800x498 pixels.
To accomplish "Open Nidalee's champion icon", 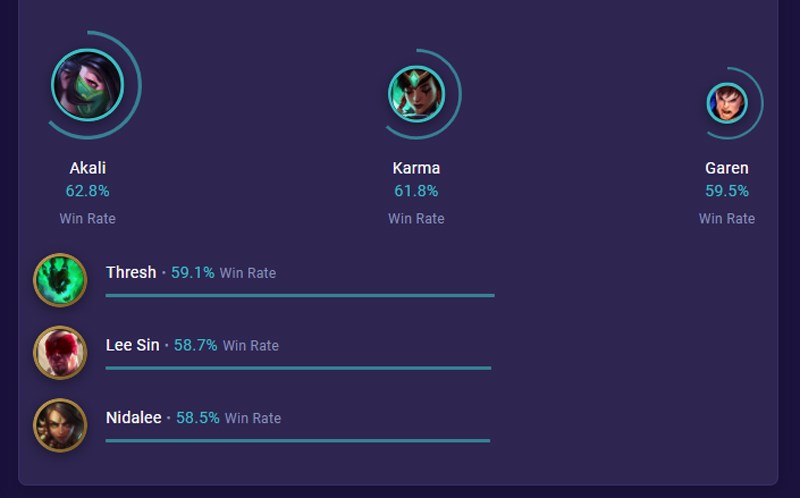I will 60,425.
